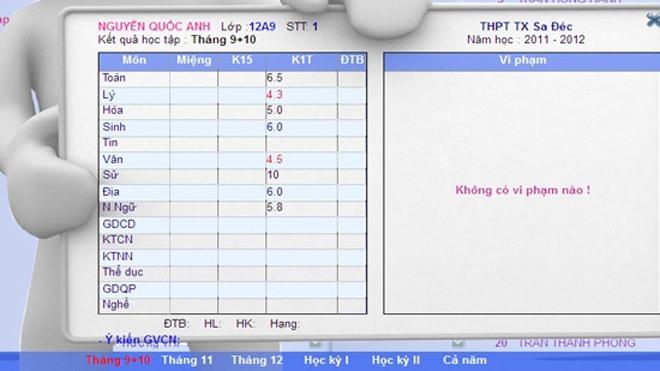Select the Sinh subject row
Image resolution: width=660 pixels, height=371 pixels.
click(233, 127)
